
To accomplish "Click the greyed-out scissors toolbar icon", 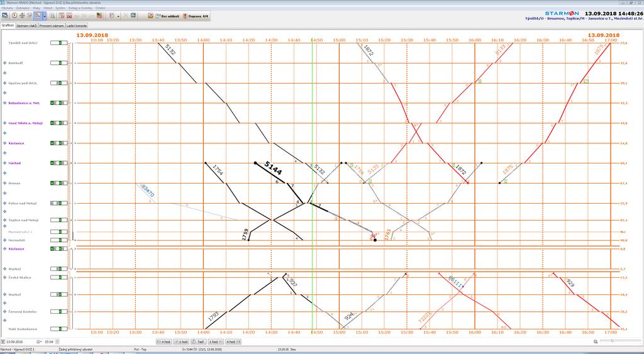I will pos(126,16).
